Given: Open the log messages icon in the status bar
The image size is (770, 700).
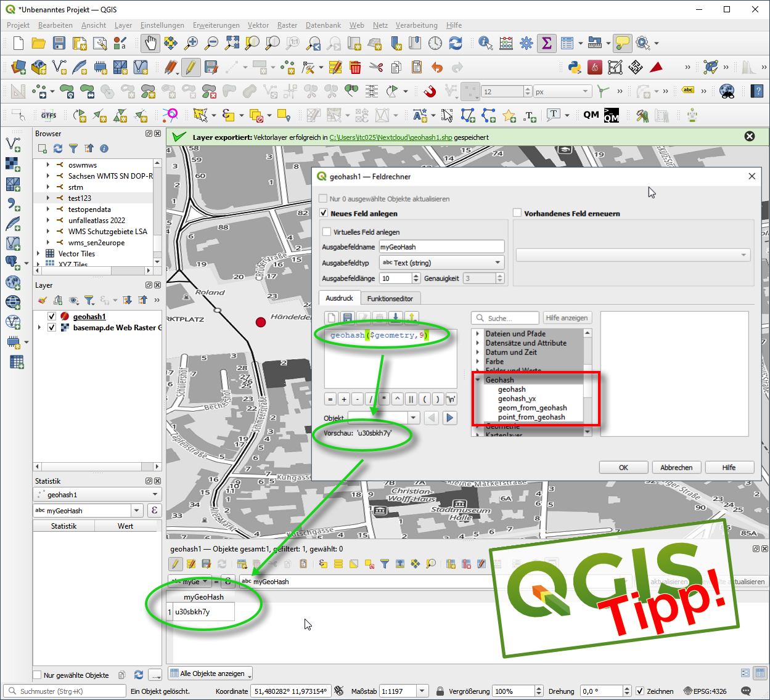Looking at the screenshot, I should [x=746, y=691].
